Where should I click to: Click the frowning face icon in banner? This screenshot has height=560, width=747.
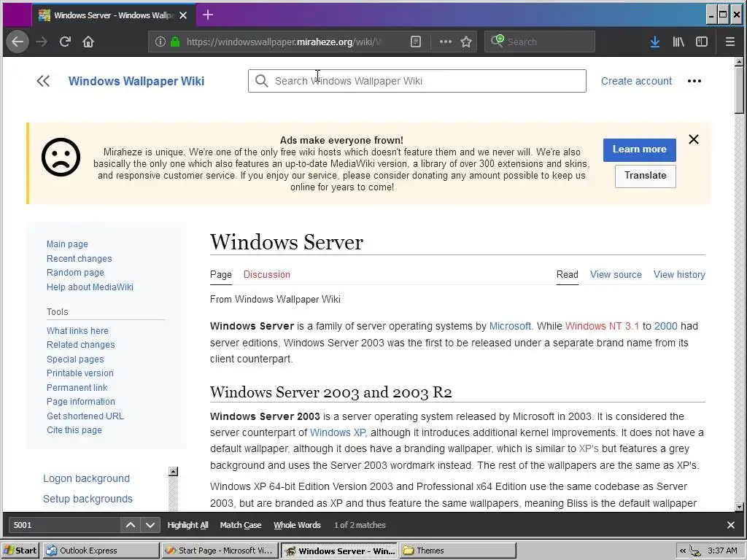tap(61, 157)
